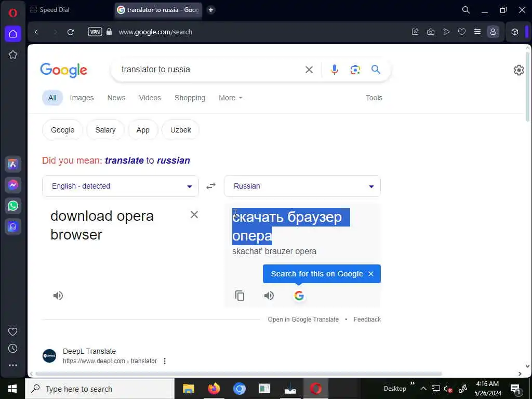Follow 'translate to russian' suggestion link
The width and height of the screenshot is (532, 399).
[x=147, y=161]
